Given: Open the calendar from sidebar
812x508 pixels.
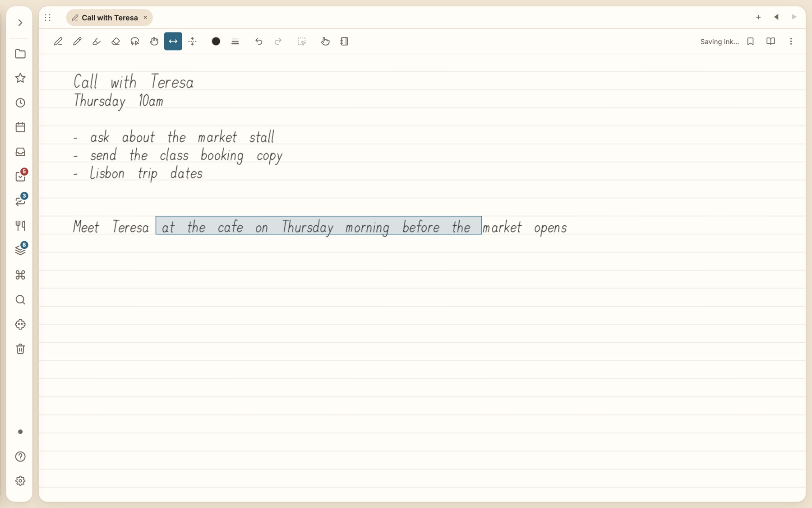Looking at the screenshot, I should coord(20,127).
